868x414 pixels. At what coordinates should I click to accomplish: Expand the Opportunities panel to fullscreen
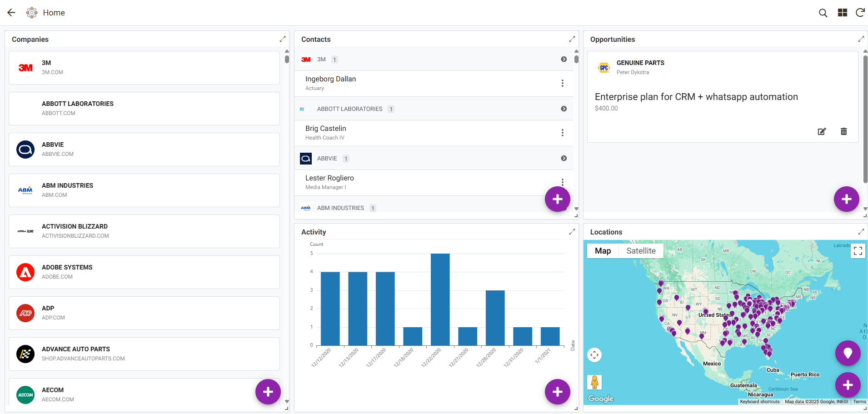pos(861,39)
